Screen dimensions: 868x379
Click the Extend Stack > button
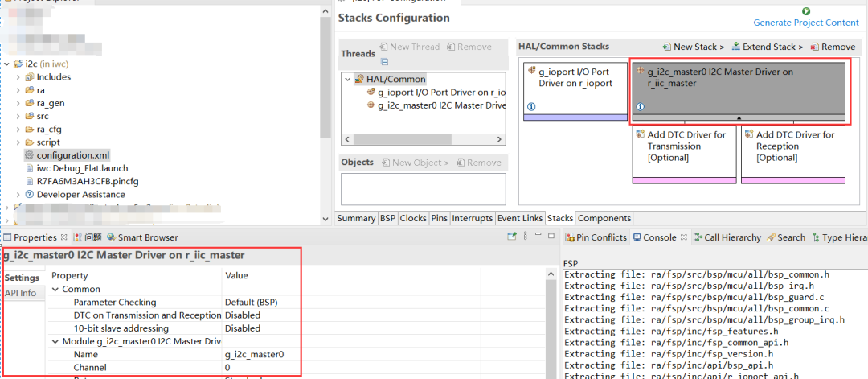768,47
